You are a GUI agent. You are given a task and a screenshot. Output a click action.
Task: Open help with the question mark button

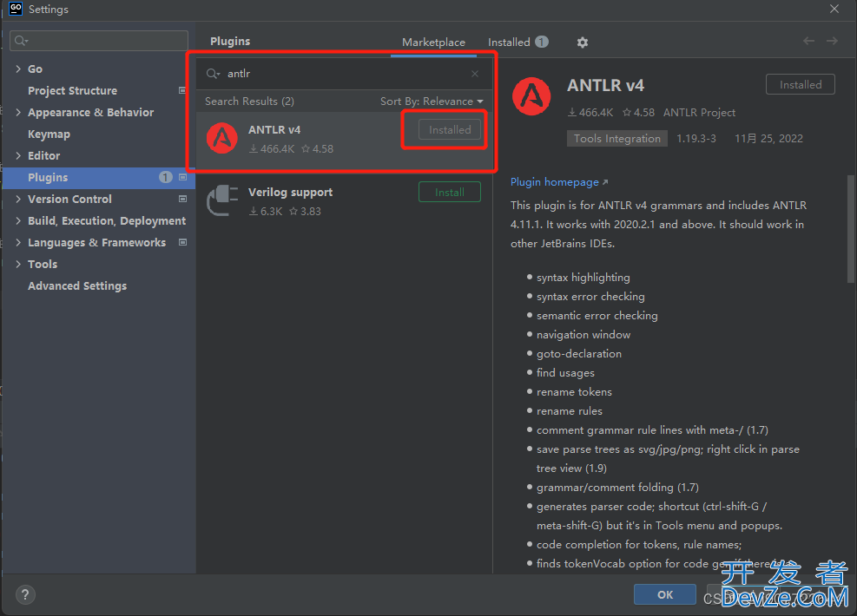(x=25, y=594)
